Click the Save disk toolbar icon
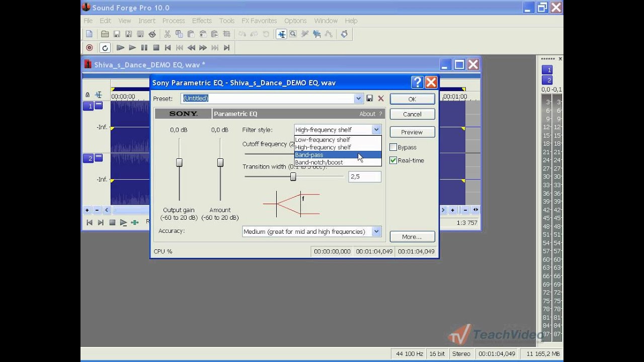This screenshot has width=644, height=362. (x=117, y=34)
